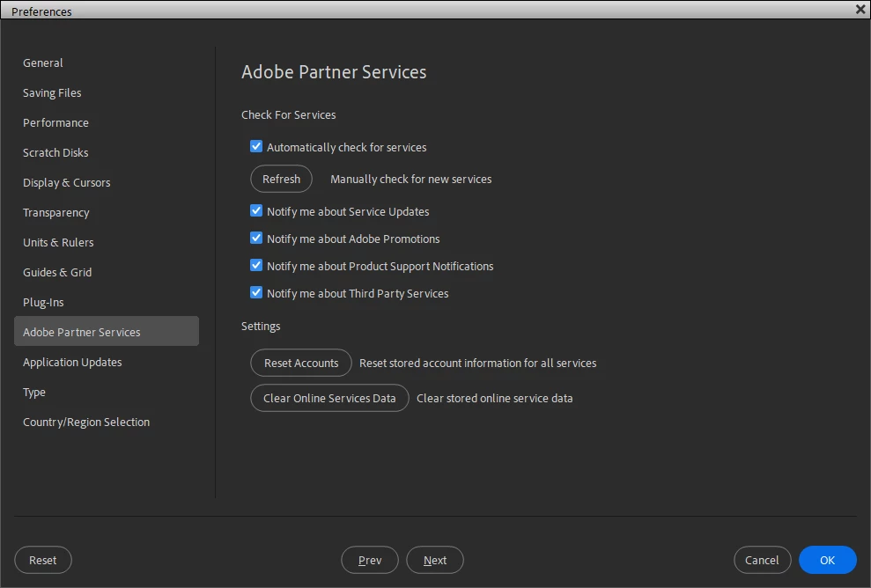Click the Refresh button

tap(281, 179)
